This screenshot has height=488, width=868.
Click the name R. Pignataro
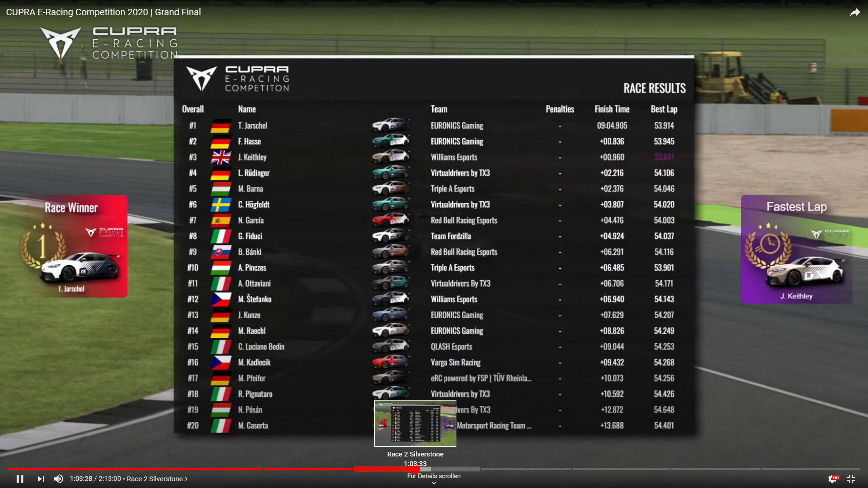(255, 394)
